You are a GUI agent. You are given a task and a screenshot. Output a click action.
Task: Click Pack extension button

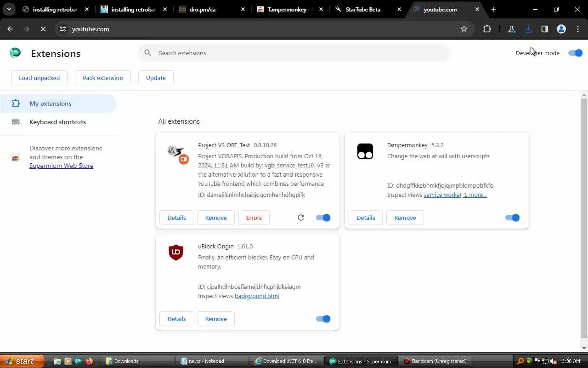pos(103,78)
